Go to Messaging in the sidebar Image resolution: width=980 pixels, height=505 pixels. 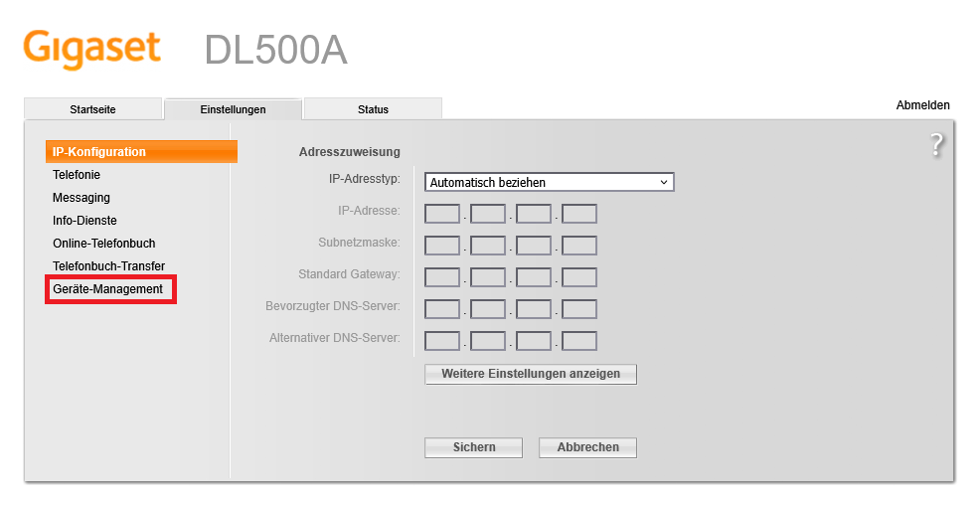[x=82, y=198]
